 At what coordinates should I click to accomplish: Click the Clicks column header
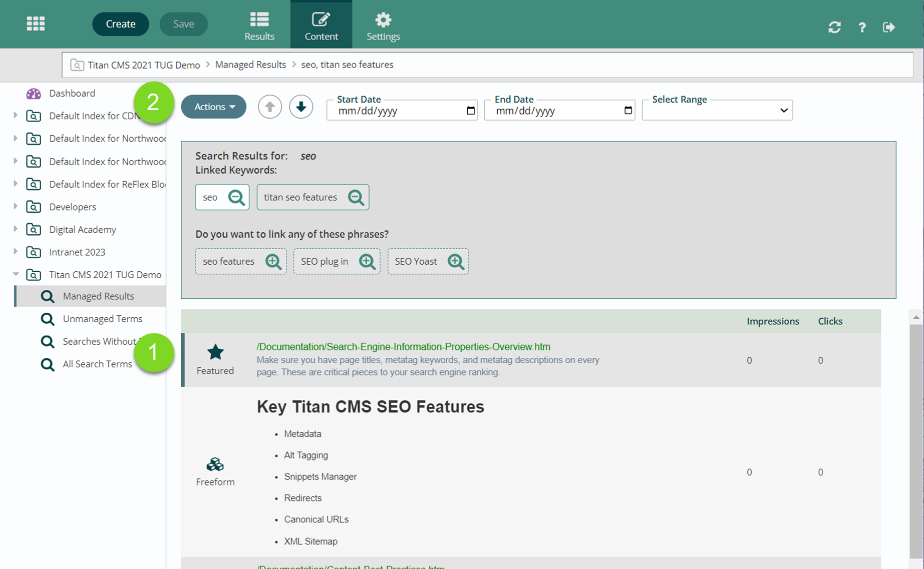click(x=830, y=321)
